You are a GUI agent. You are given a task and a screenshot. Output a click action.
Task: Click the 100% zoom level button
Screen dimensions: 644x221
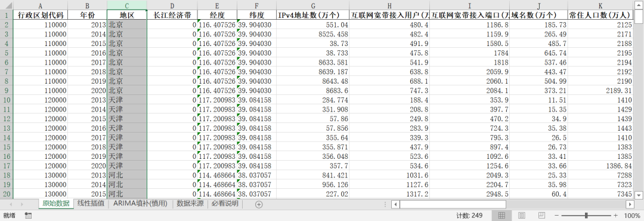631,215
